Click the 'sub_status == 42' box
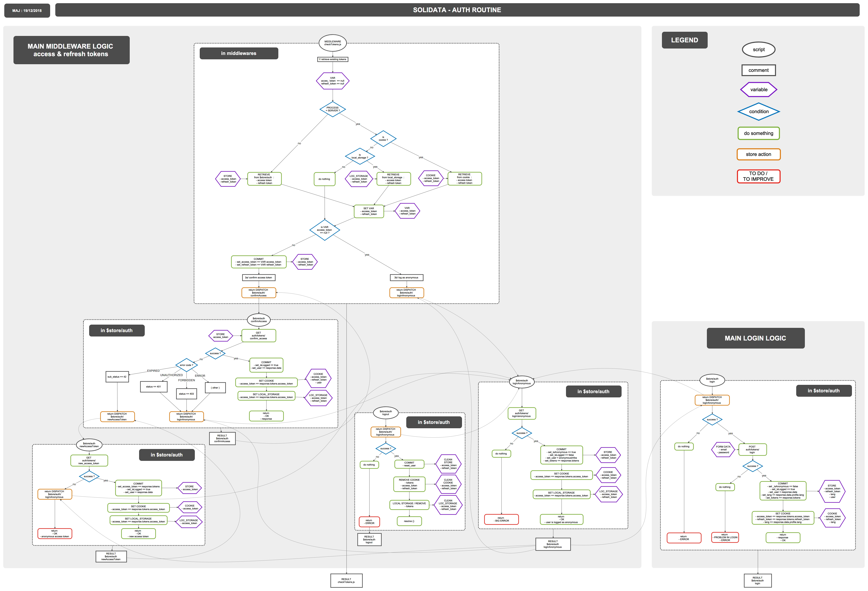The image size is (868, 591). pos(117,377)
